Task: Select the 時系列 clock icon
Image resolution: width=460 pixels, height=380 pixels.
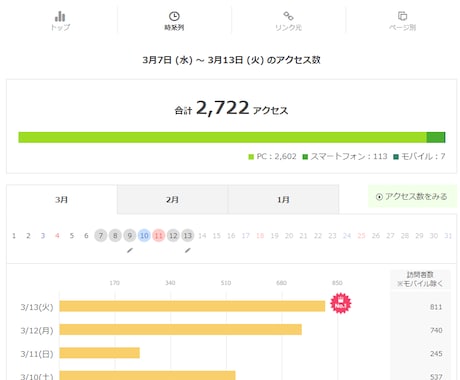Action: (174, 16)
